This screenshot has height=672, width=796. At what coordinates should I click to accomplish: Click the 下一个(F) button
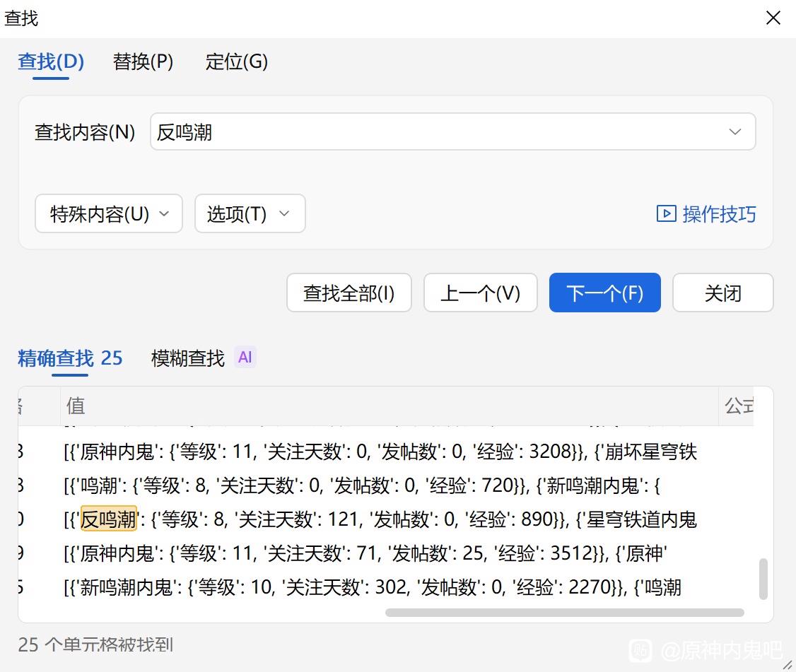(x=604, y=293)
